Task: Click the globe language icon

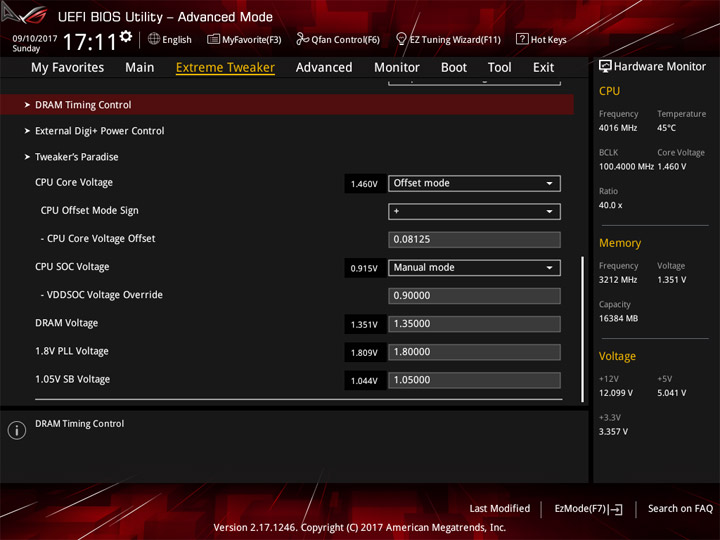Action: 154,39
